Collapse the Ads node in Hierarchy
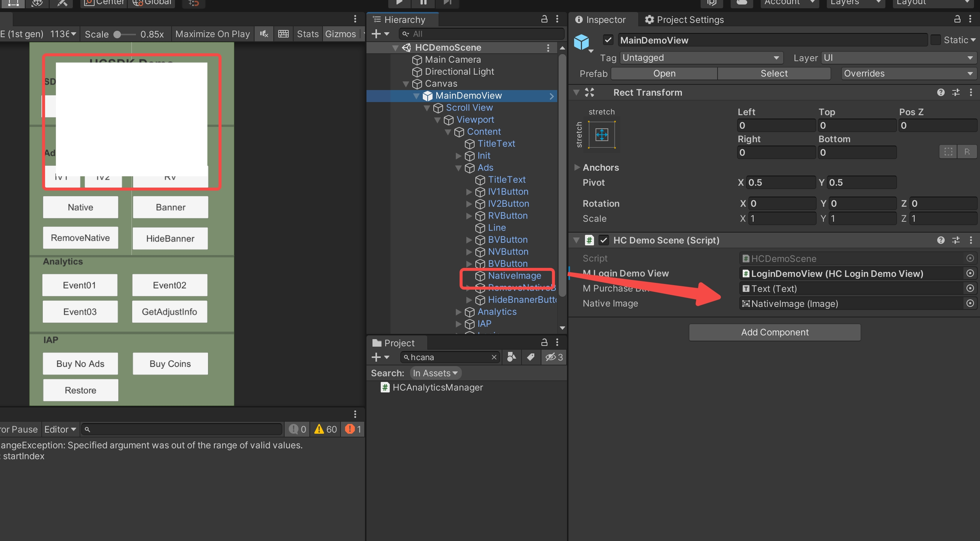The image size is (980, 541). [x=458, y=168]
